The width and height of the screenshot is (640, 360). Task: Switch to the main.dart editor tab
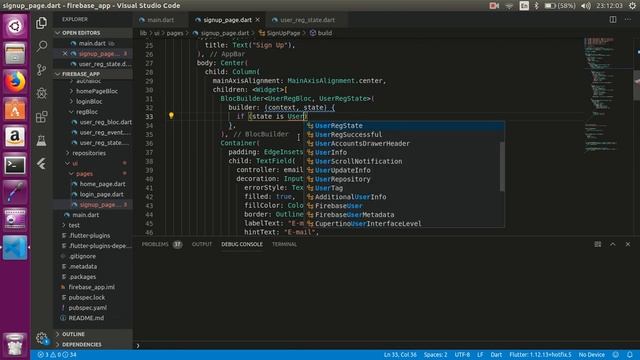coord(160,20)
